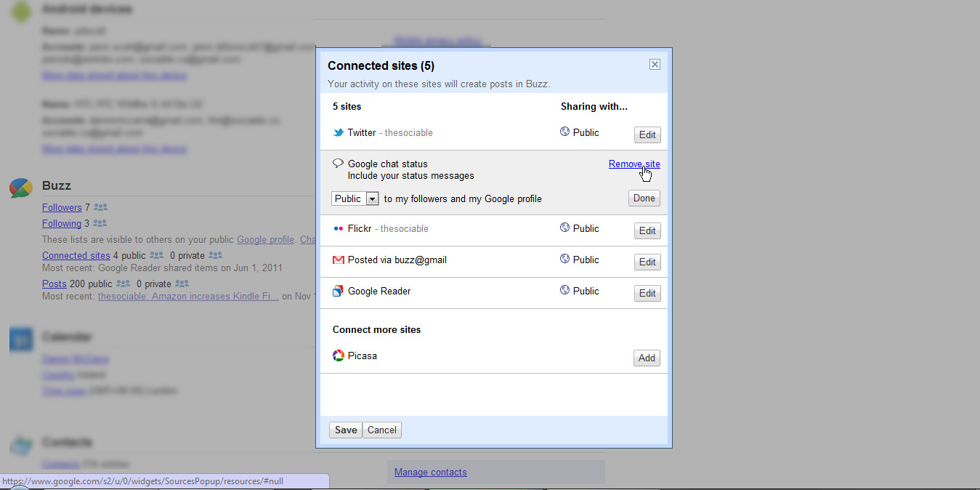
Task: Click Done for Google chat status
Action: [x=644, y=198]
